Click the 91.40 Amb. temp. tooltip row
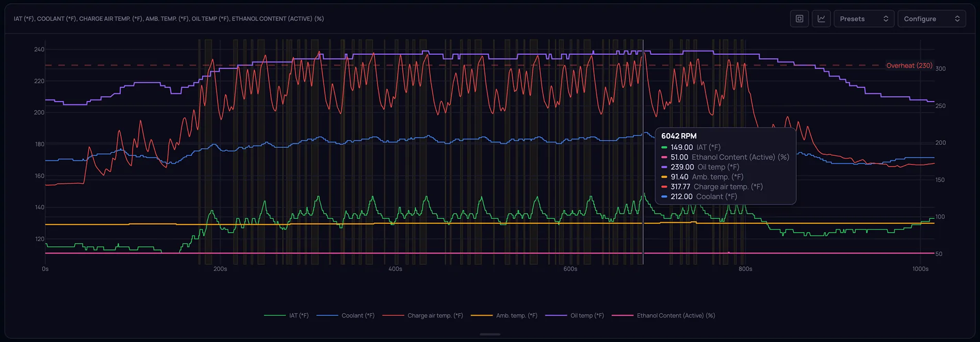Screen dimensions: 980x342 coord(703,177)
